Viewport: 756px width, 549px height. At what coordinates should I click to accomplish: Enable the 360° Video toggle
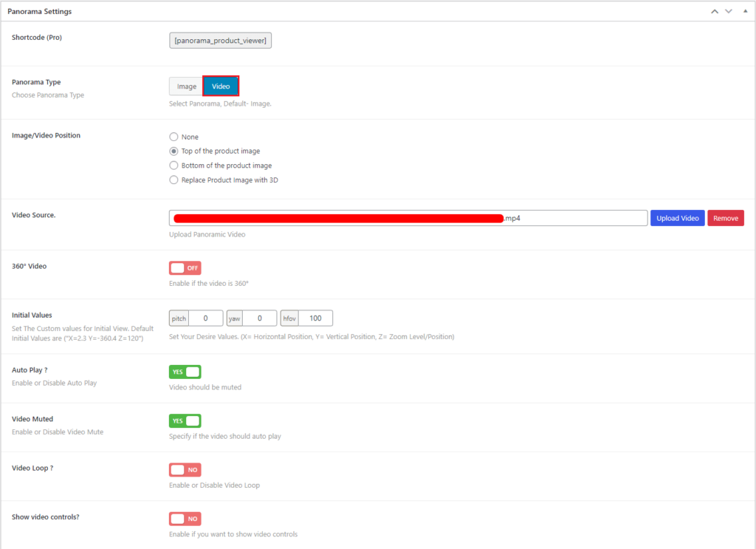pyautogui.click(x=185, y=267)
